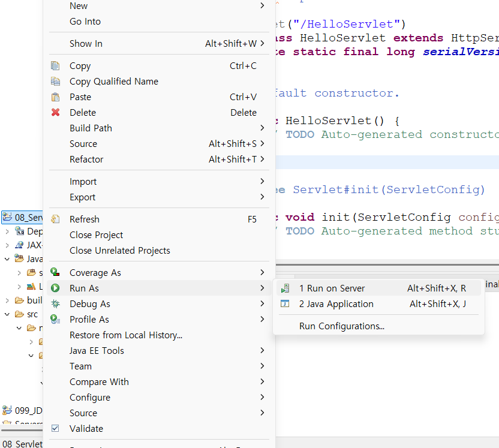Choose Close Unrelated Projects

coord(159,251)
